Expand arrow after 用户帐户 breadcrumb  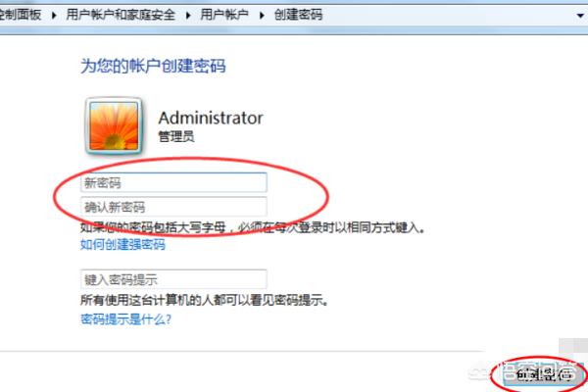pos(262,16)
